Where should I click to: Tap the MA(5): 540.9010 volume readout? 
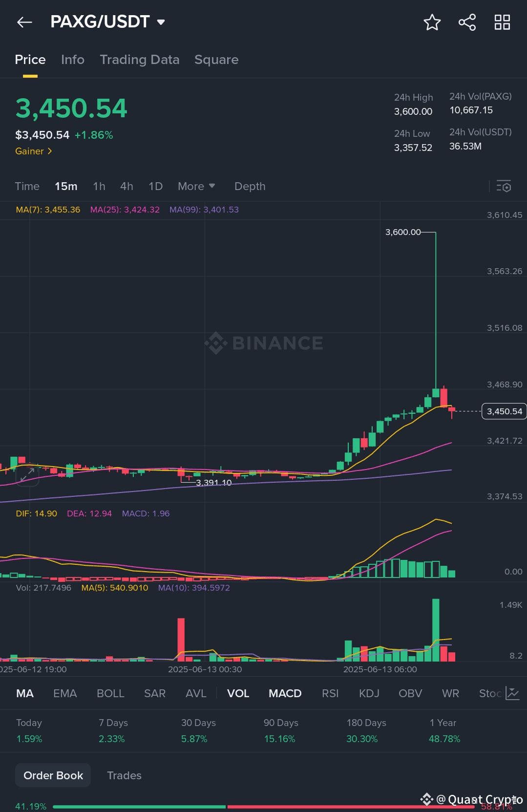(x=115, y=588)
